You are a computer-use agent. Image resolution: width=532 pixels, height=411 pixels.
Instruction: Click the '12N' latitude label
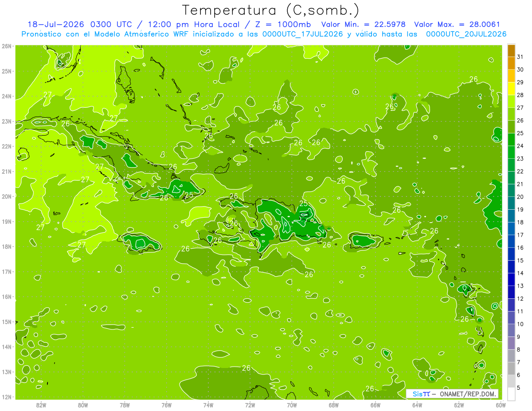pyautogui.click(x=7, y=397)
